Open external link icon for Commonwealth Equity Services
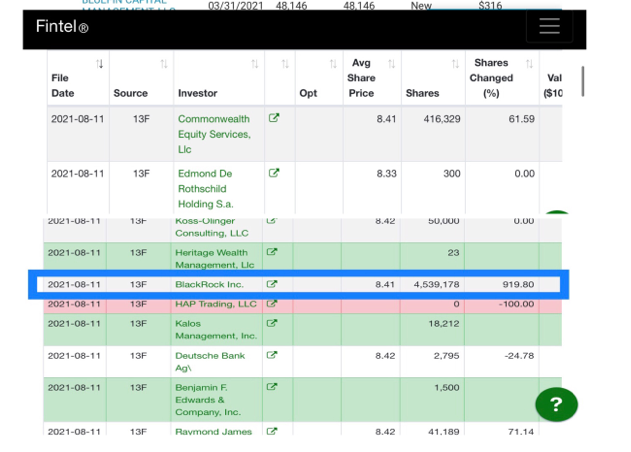This screenshot has height=452, width=631. pyautogui.click(x=274, y=119)
